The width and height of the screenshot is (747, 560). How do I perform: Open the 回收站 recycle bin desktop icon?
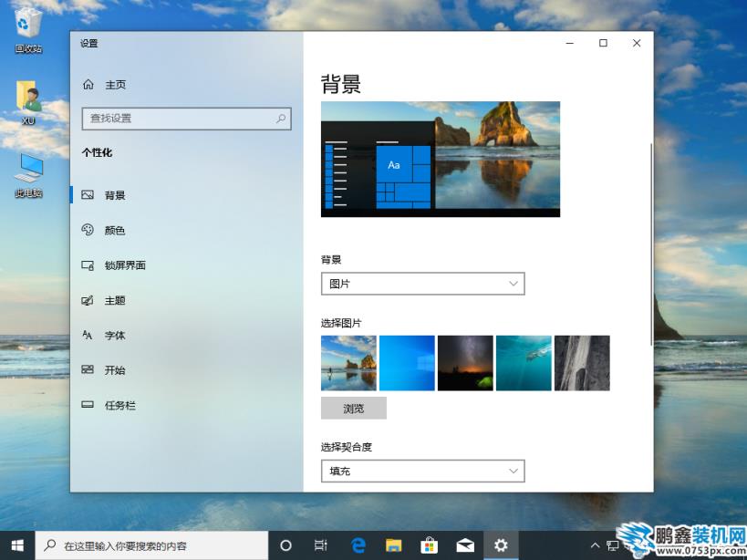[27, 29]
